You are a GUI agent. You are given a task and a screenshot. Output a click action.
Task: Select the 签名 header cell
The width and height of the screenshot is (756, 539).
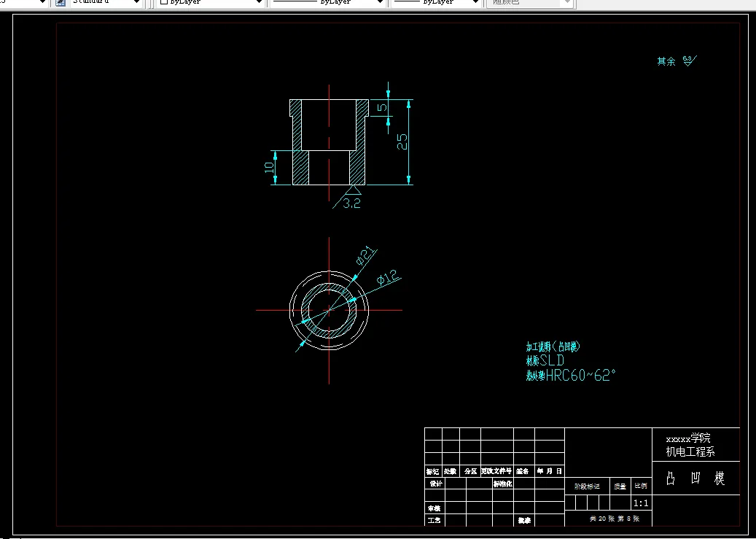[x=523, y=471]
